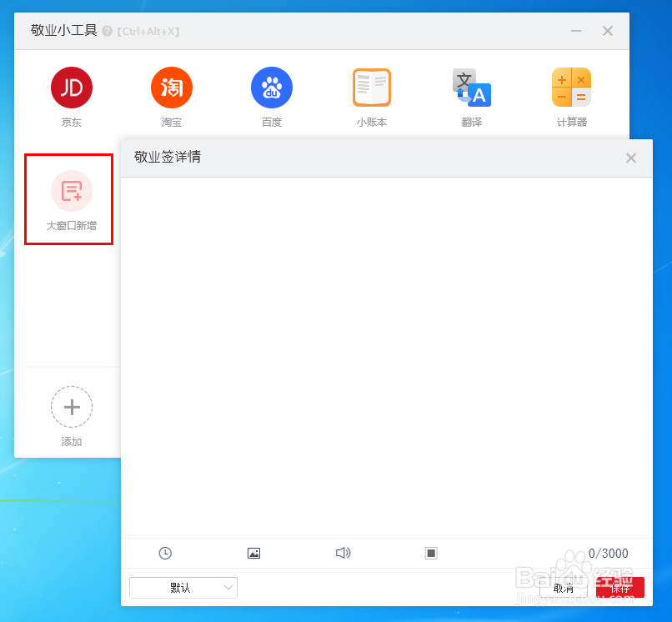Open the 淘宝 Taobao shortcut icon

[172, 88]
